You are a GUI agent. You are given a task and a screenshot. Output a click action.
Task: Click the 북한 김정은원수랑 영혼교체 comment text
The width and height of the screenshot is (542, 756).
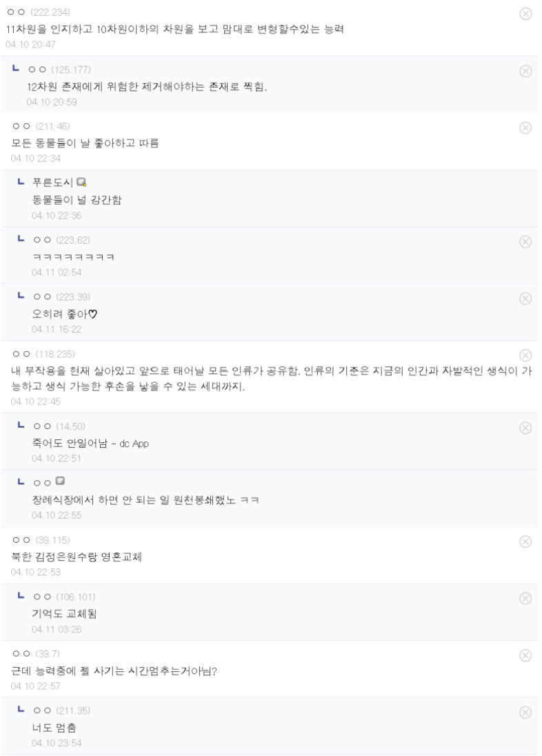[76, 557]
